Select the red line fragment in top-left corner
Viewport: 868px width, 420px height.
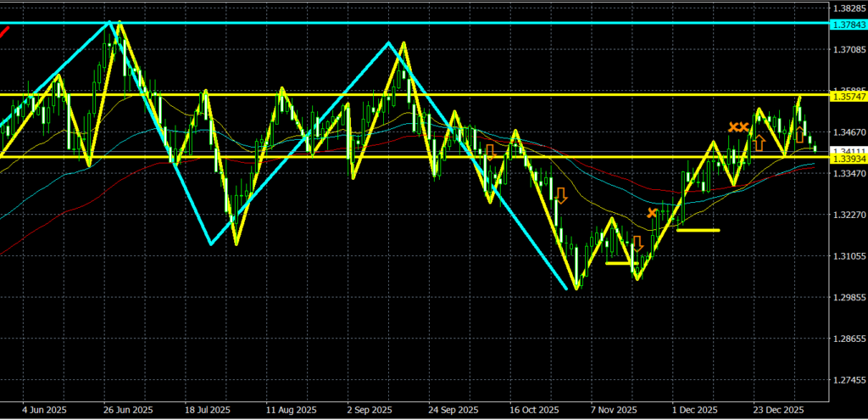[5, 31]
